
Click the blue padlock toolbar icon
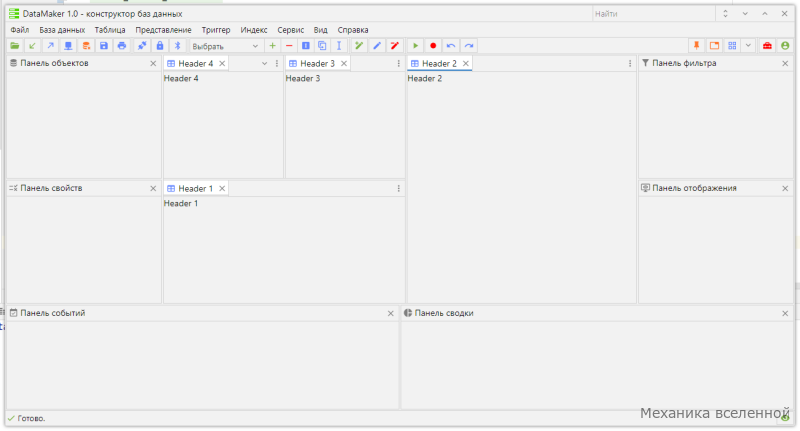pos(160,46)
